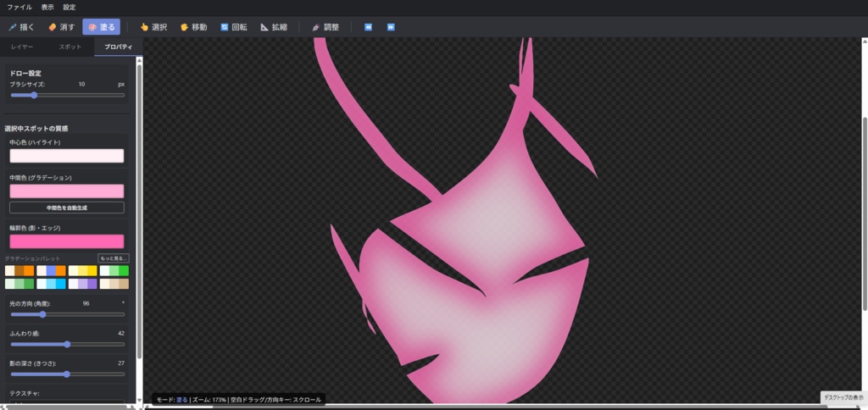Open the 調整 adjust tool
The image size is (868, 410).
tap(325, 27)
